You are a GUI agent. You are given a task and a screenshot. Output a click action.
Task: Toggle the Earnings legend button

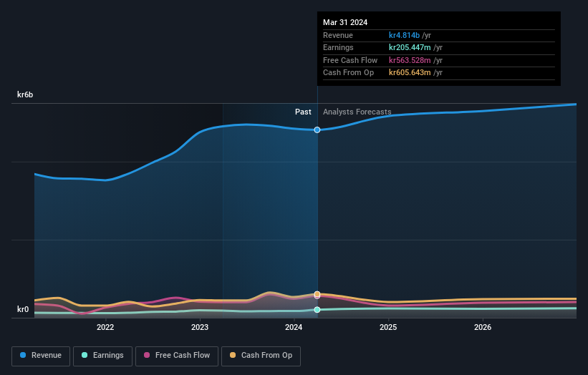(x=102, y=356)
